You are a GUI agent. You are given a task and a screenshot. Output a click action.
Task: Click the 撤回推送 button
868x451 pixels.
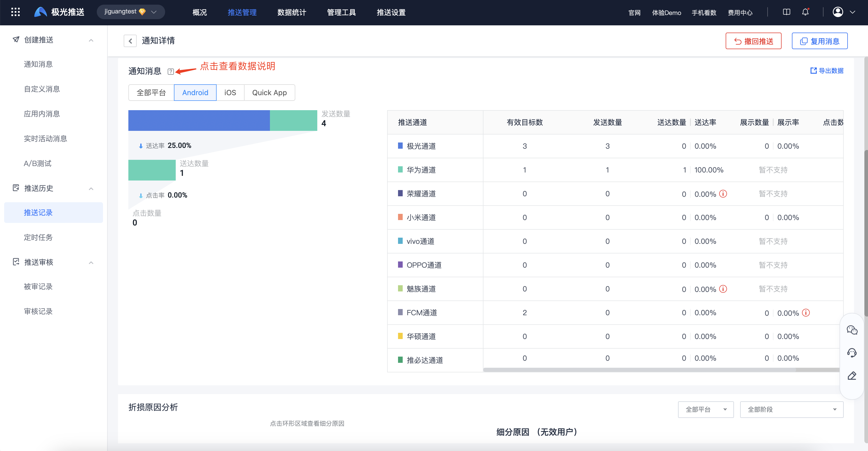[x=753, y=41]
